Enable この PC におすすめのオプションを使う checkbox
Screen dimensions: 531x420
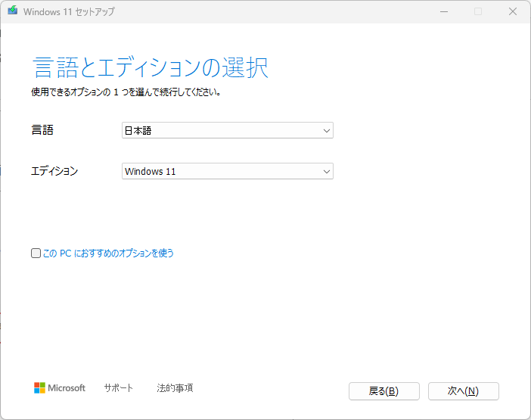36,253
